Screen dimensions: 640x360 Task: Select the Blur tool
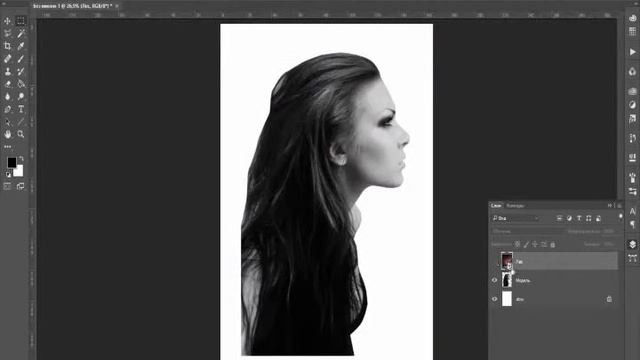[x=7, y=97]
